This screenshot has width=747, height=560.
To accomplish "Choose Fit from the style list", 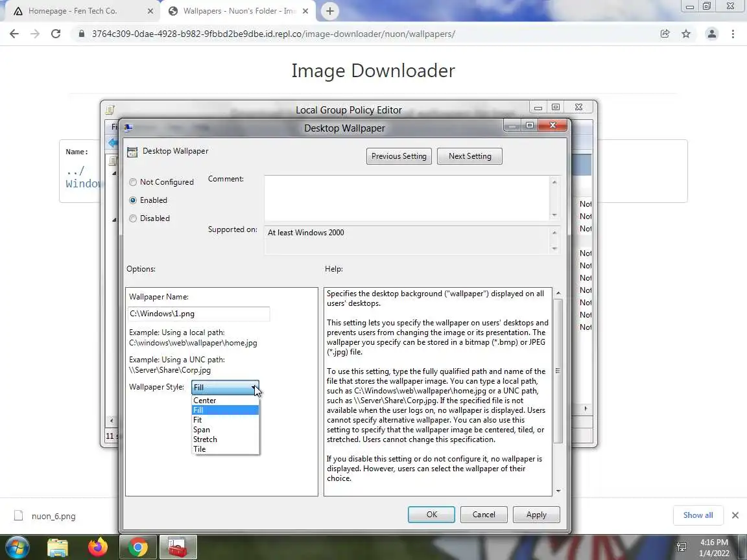I will [x=226, y=420].
